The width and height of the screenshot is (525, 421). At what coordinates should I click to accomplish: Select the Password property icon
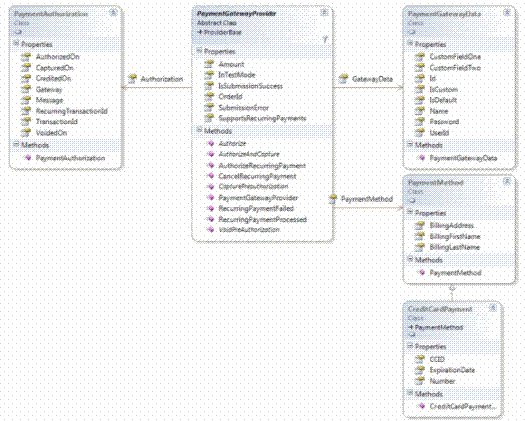pos(420,122)
